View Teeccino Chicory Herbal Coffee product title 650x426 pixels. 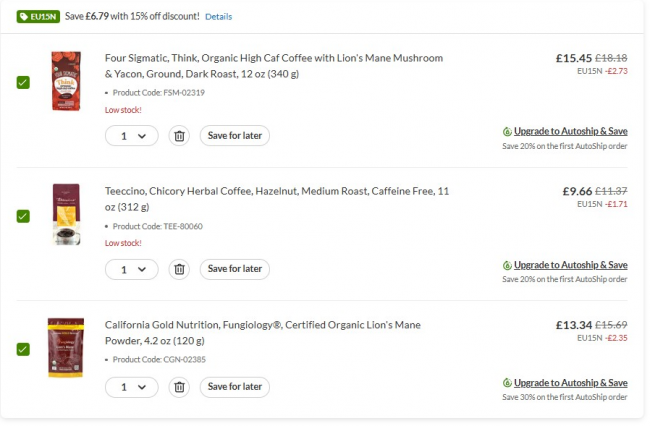(x=277, y=199)
